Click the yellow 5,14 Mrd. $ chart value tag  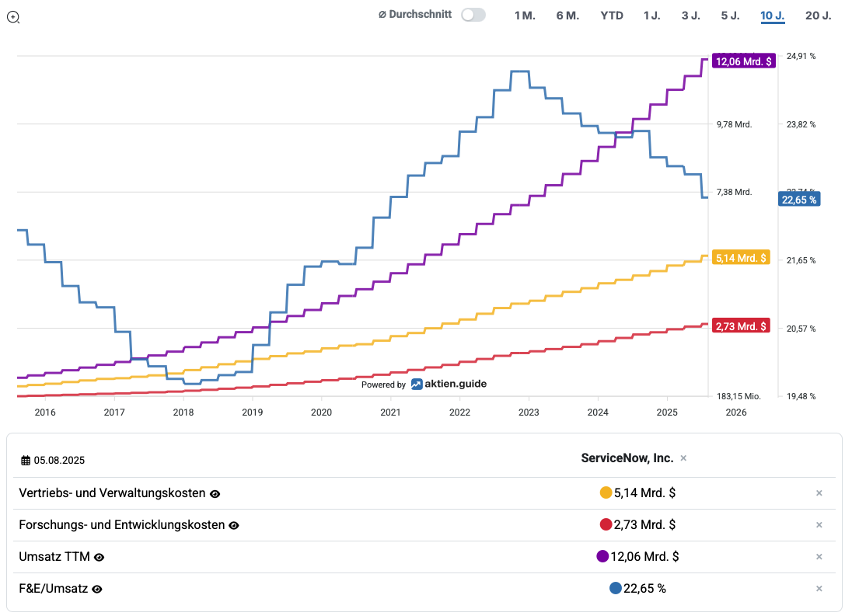(x=741, y=258)
